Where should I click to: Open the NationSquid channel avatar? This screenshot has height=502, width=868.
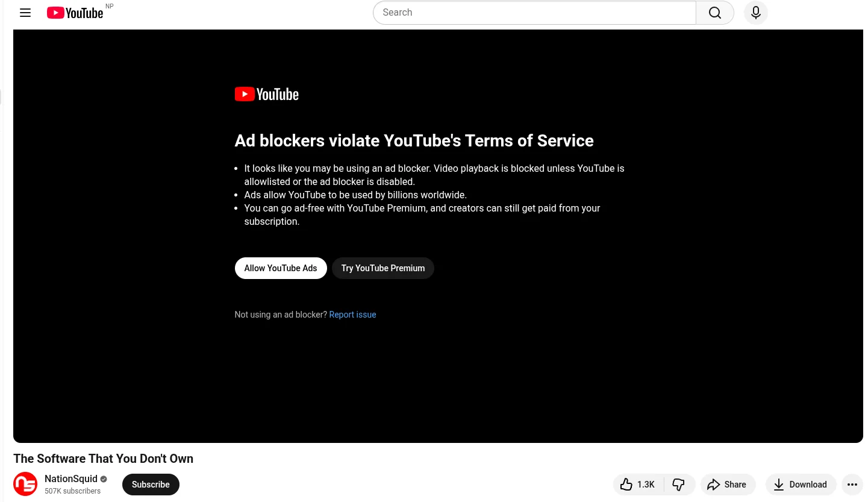pyautogui.click(x=25, y=484)
